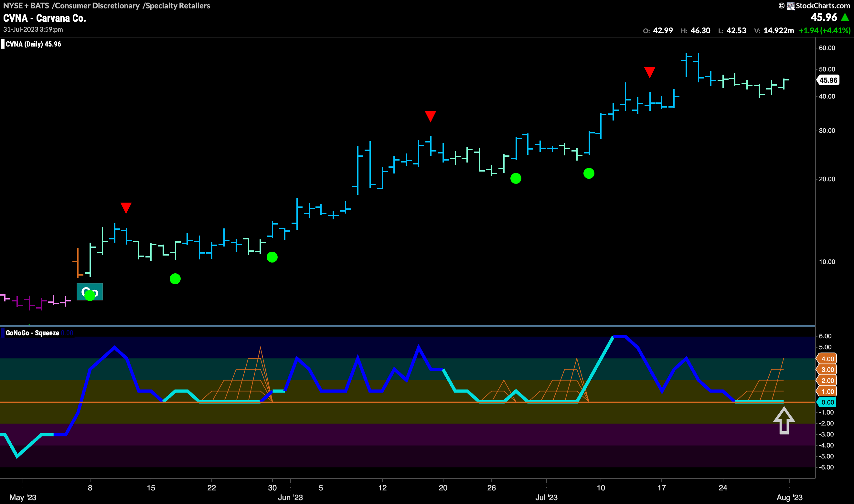The height and width of the screenshot is (504, 854).
Task: Click the 5.00 squeeze axis label
Action: pos(825,347)
